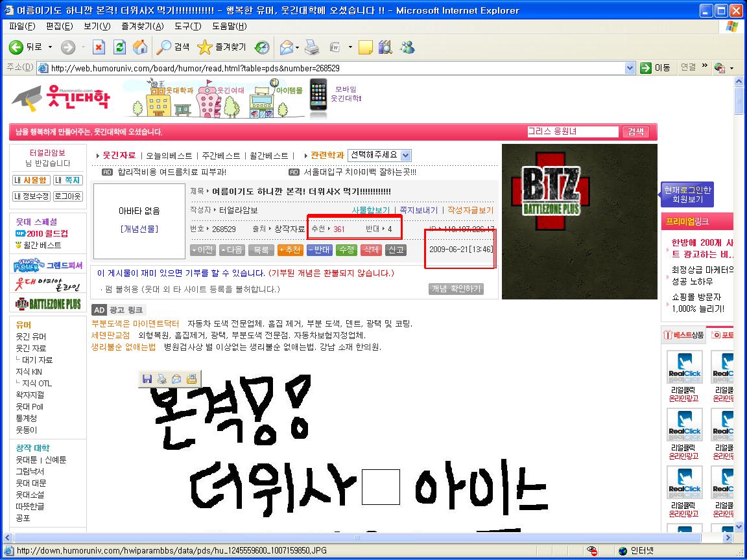747x560 pixels.
Task: Click the 로그아웃 button in sidebar
Action: (x=67, y=196)
